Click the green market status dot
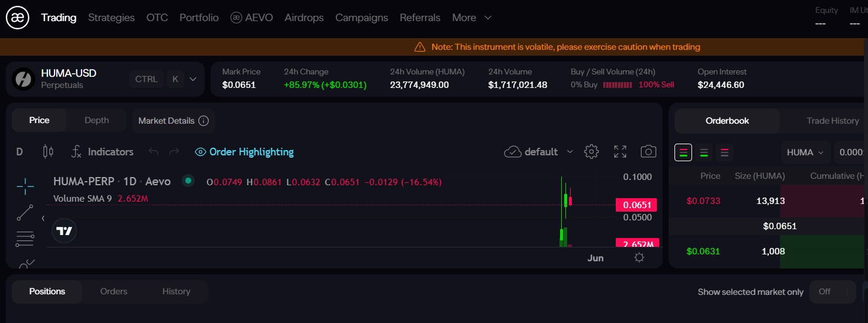This screenshot has height=323, width=868. (x=188, y=181)
